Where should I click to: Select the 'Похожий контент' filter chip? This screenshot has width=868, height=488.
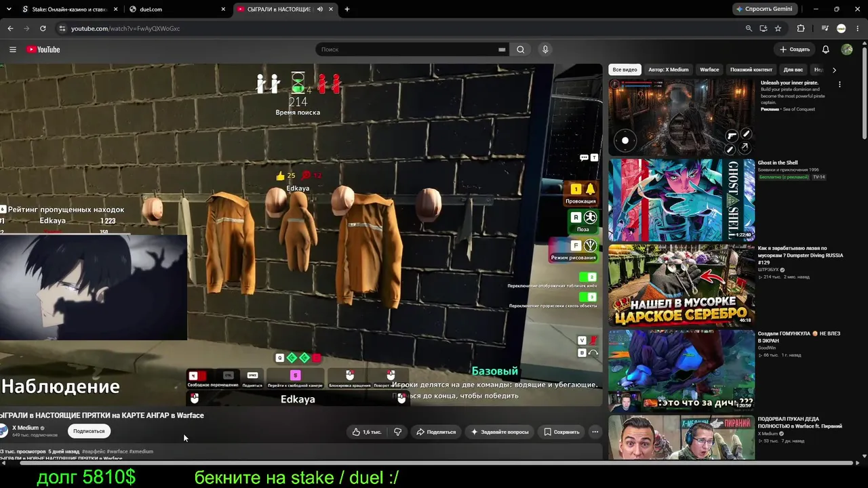pos(751,70)
